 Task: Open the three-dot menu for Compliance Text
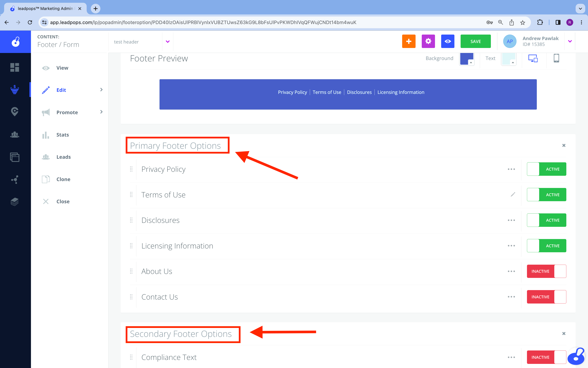[x=511, y=357]
